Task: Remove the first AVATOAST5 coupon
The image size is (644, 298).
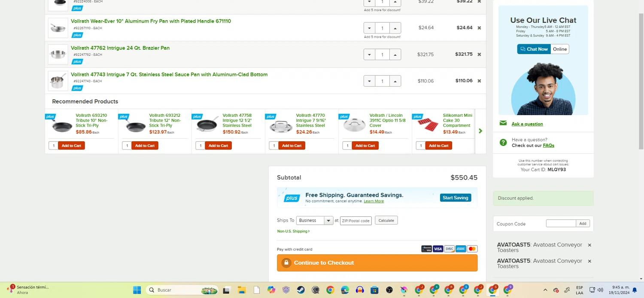Action: [589, 245]
